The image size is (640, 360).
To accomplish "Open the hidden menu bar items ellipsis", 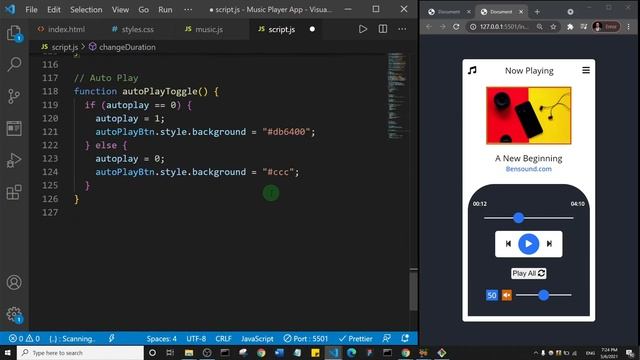I will click(x=188, y=9).
